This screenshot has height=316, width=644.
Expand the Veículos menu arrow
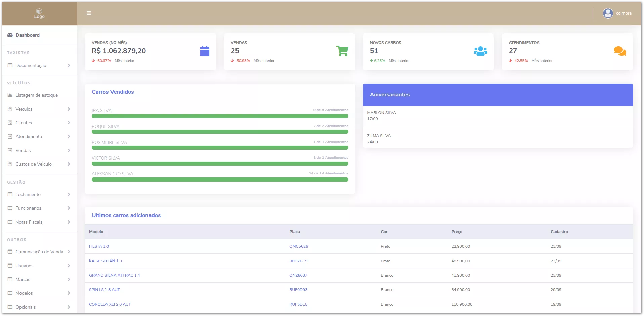69,109
